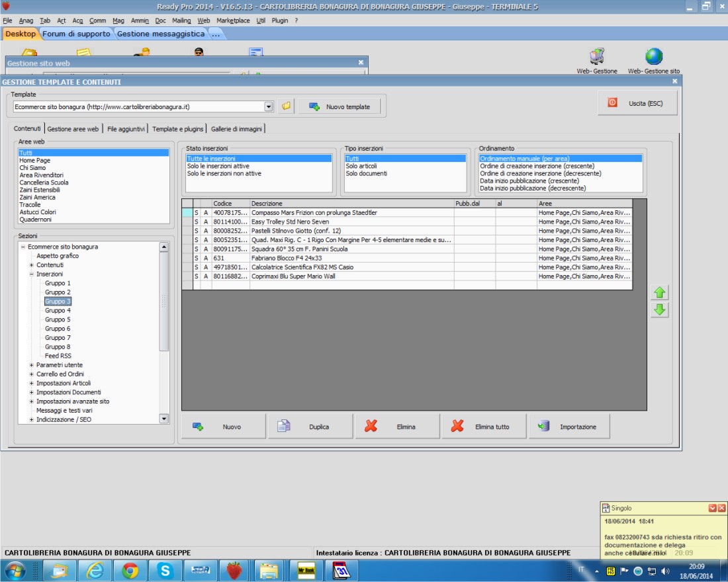
Task: Open Google Chrome from the taskbar
Action: pyautogui.click(x=130, y=570)
